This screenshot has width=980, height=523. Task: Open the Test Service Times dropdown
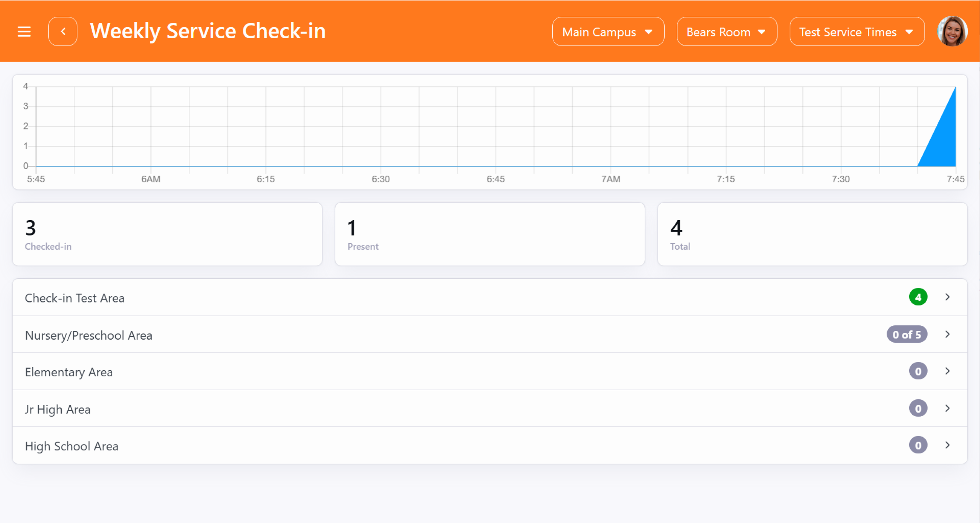click(x=857, y=32)
